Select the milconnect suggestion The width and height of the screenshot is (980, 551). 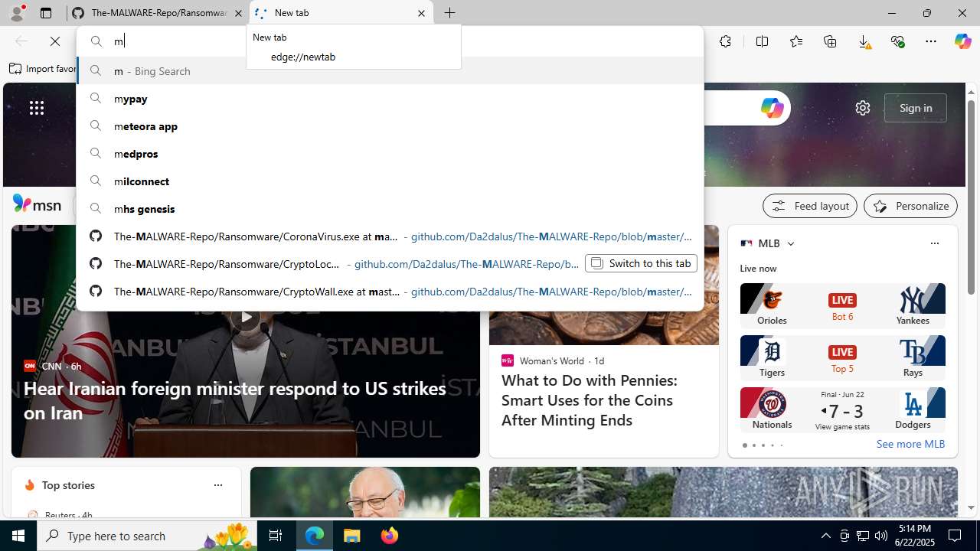tap(390, 181)
